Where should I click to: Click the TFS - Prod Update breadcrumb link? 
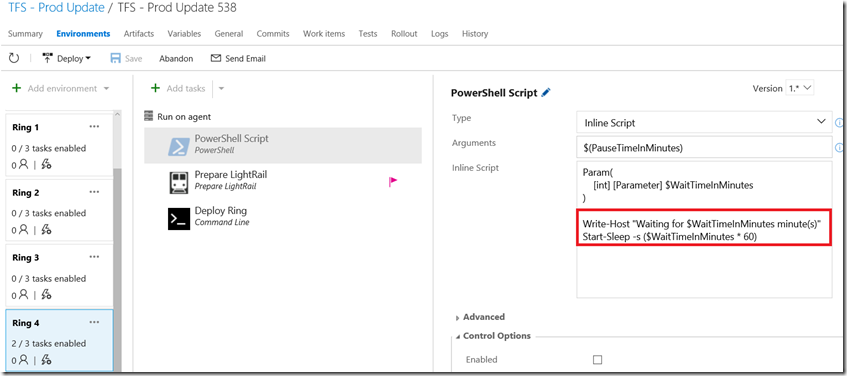pyautogui.click(x=56, y=8)
